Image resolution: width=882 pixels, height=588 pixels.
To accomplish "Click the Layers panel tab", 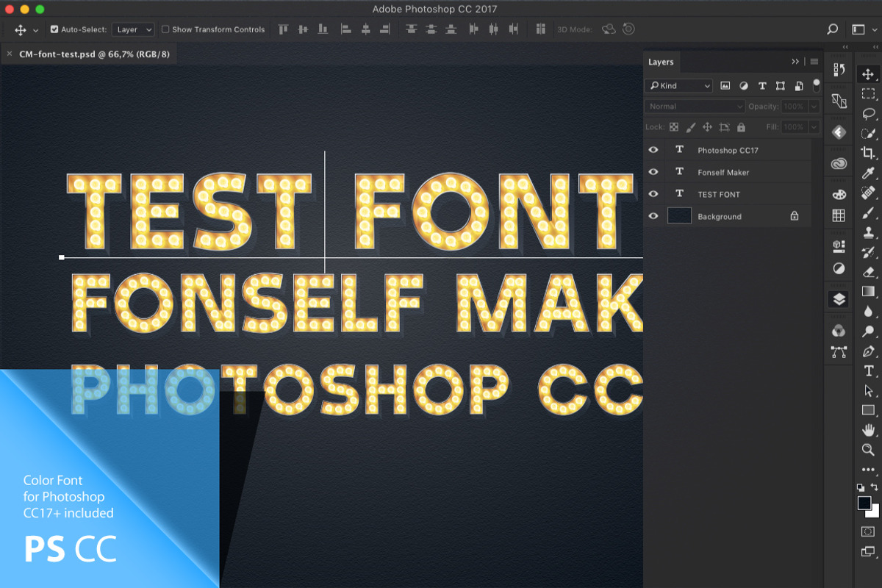I will tap(661, 62).
